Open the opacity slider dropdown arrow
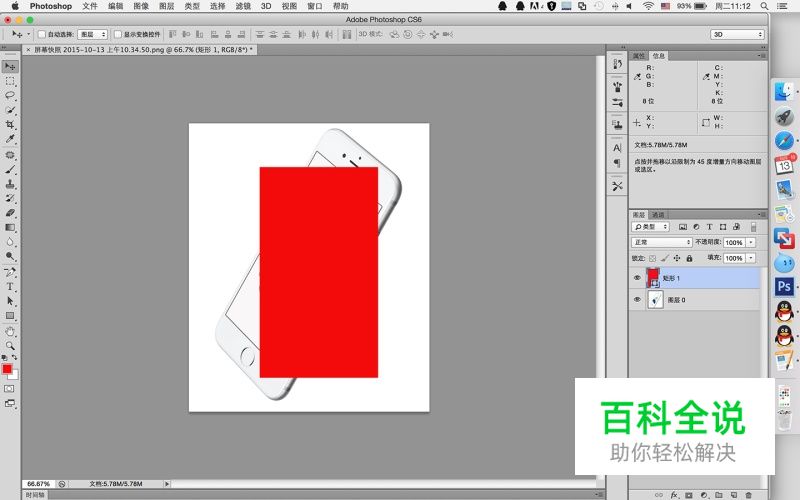The height and width of the screenshot is (500, 800). pyautogui.click(x=751, y=242)
